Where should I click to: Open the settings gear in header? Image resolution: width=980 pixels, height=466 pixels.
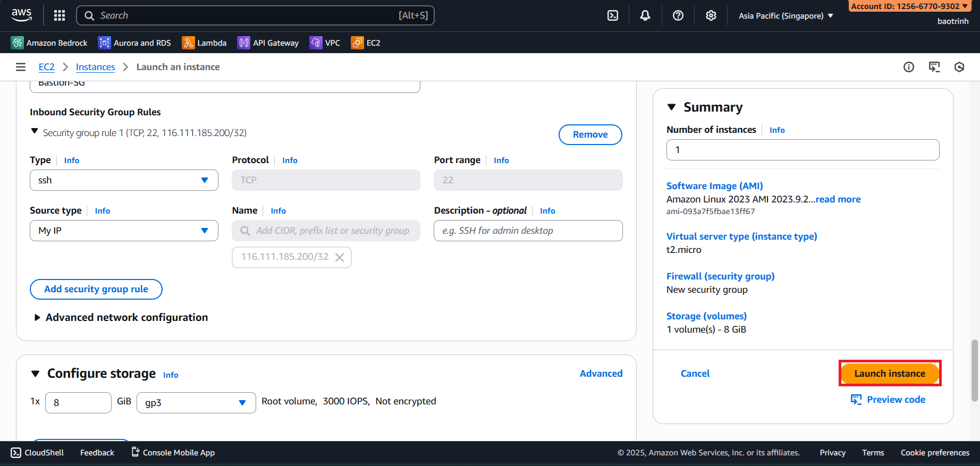pos(711,15)
